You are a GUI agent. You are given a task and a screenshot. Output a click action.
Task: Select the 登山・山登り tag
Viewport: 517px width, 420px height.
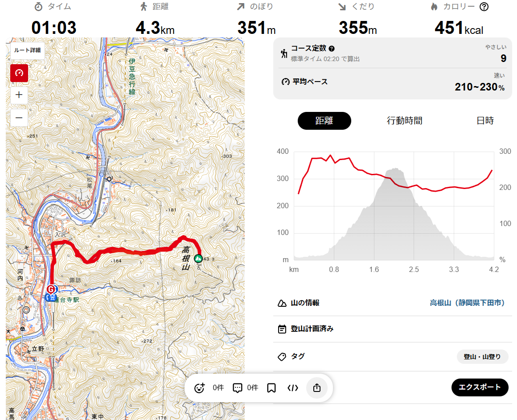482,357
